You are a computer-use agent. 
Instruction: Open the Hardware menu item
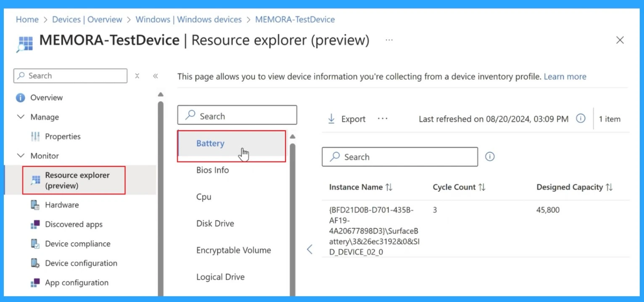coord(62,205)
